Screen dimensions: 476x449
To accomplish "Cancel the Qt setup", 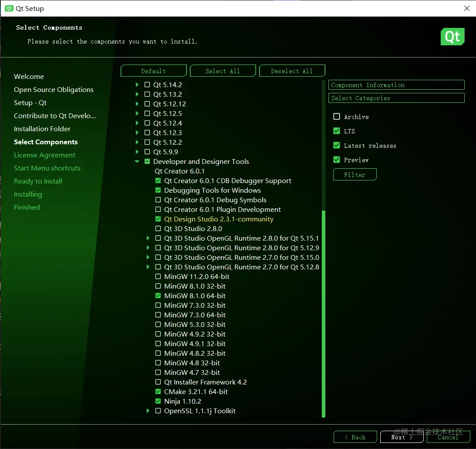I will point(449,437).
